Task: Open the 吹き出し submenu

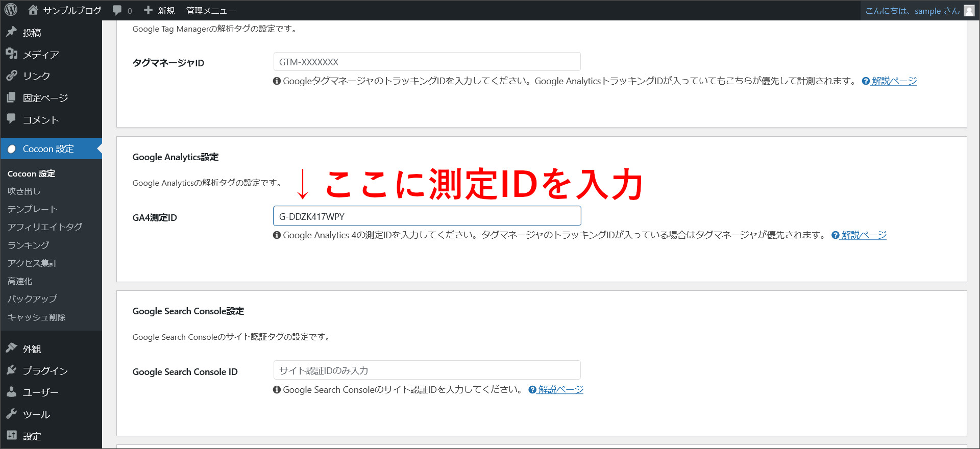Action: point(24,191)
